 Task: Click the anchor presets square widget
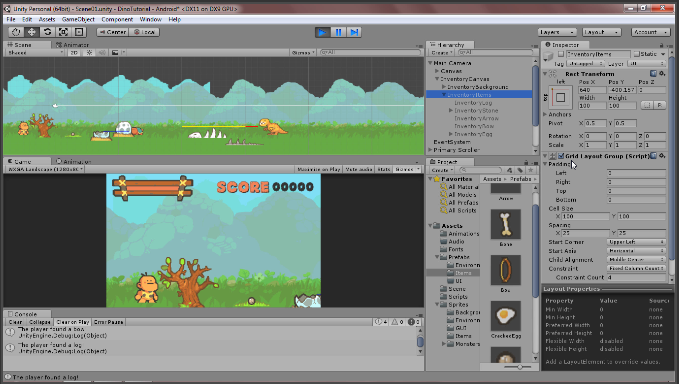pos(560,97)
